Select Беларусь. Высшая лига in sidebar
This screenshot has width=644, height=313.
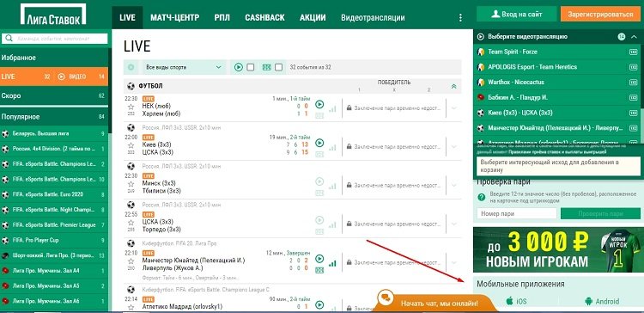pyautogui.click(x=54, y=133)
